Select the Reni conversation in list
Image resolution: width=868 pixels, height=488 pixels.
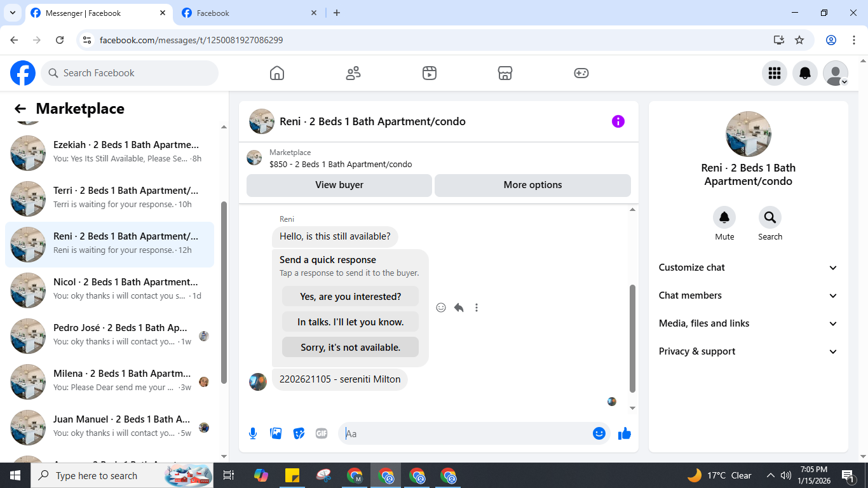pyautogui.click(x=109, y=244)
